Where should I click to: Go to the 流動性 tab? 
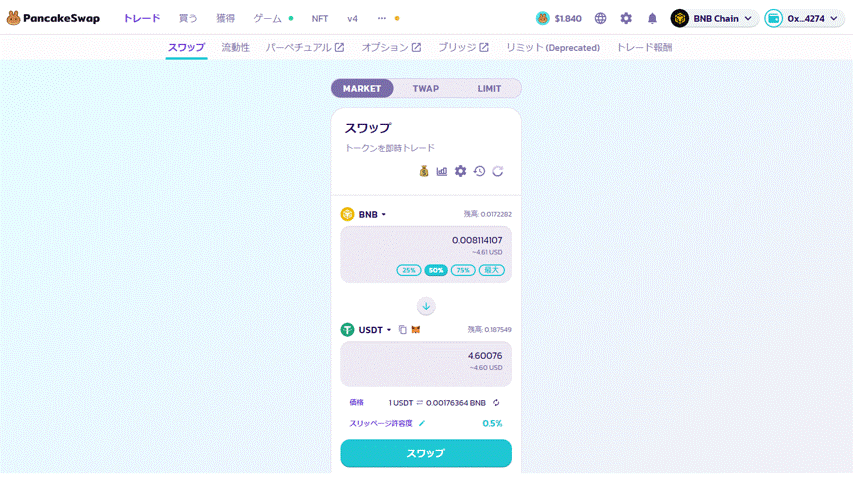coord(236,47)
